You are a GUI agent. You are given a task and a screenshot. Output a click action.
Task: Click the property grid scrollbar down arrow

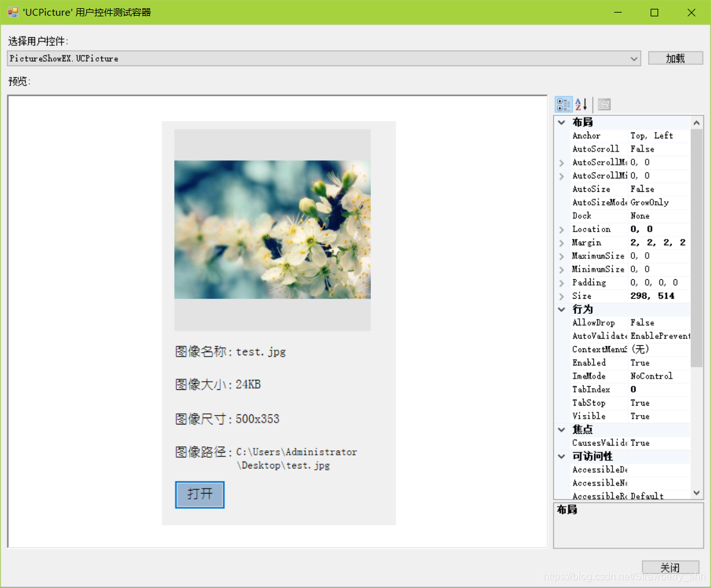click(697, 492)
